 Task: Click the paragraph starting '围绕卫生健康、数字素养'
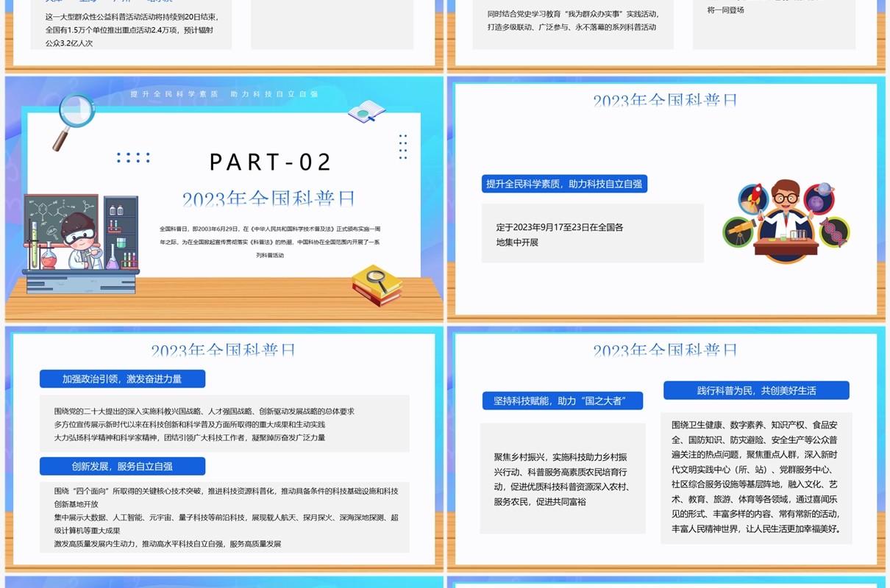[x=756, y=476]
